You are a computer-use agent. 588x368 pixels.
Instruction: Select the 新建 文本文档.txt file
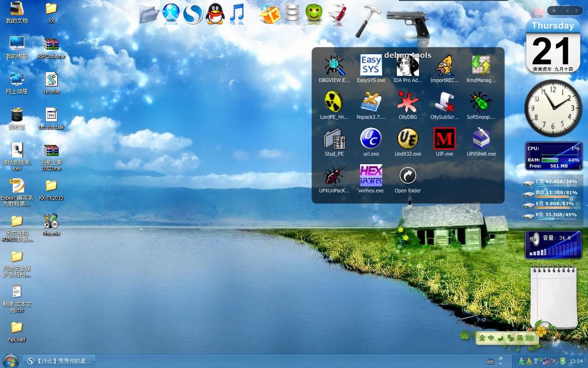coord(17,299)
